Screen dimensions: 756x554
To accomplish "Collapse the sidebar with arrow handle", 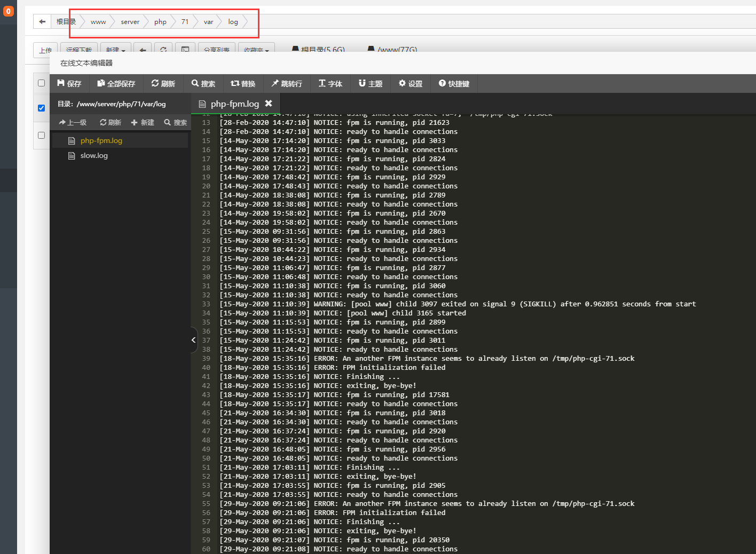I will click(x=194, y=340).
